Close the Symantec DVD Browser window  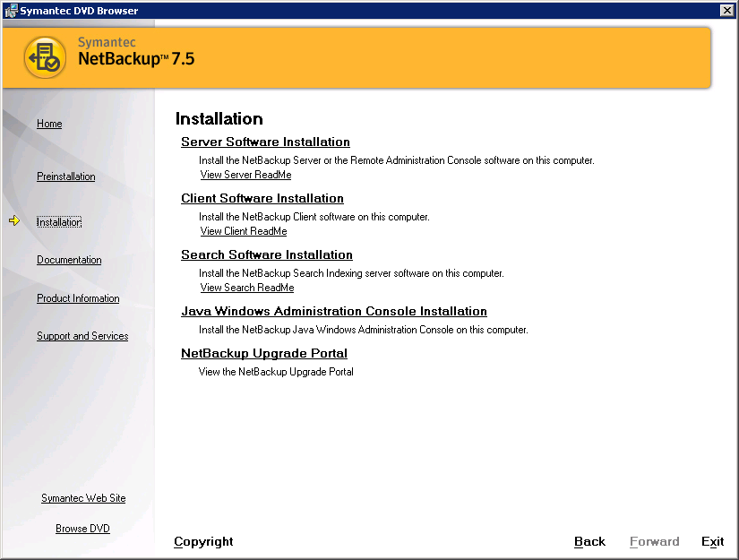[727, 11]
